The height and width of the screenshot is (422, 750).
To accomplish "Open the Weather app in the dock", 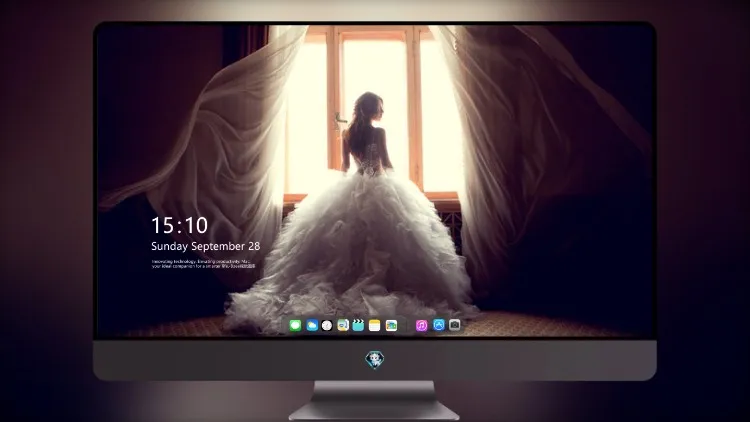I will tap(312, 325).
